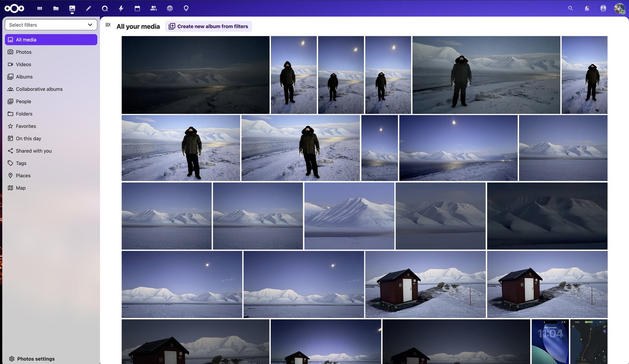Click Create new album from filters
The image size is (629, 364).
pos(208,26)
